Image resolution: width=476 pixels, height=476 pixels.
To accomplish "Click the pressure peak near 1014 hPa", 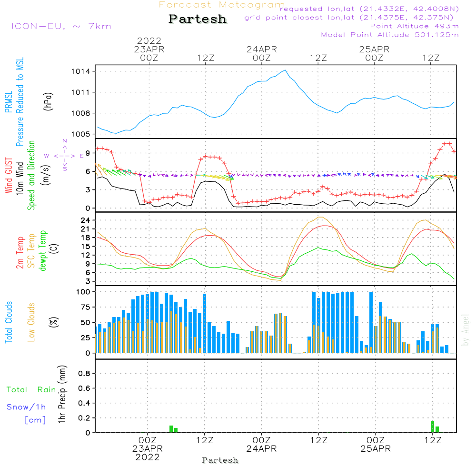I will [x=285, y=70].
